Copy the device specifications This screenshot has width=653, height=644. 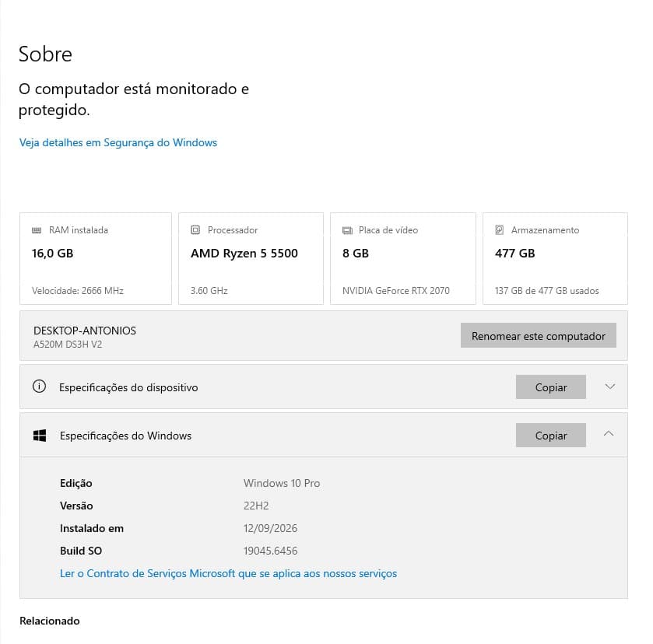(550, 387)
